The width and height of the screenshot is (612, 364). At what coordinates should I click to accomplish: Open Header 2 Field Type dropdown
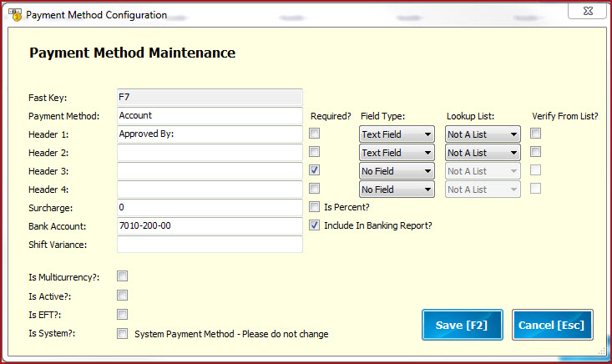pyautogui.click(x=397, y=153)
